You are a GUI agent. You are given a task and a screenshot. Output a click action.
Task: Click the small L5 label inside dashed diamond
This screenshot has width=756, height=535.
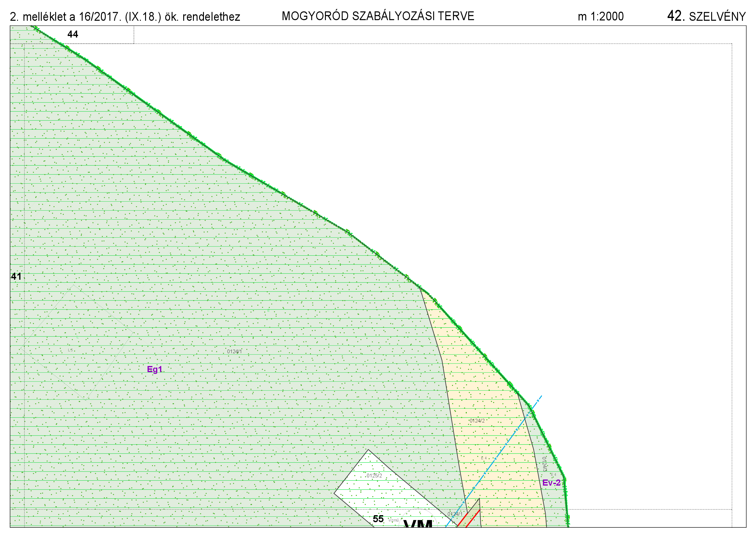pos(70,350)
